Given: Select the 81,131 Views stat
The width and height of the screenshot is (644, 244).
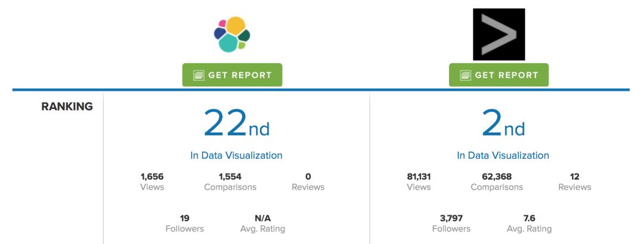Looking at the screenshot, I should pos(419,181).
